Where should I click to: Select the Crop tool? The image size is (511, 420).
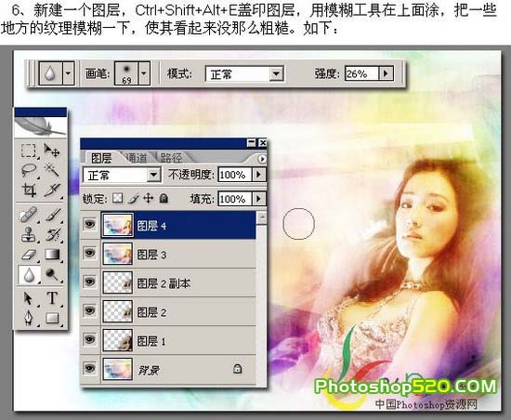[x=29, y=190]
